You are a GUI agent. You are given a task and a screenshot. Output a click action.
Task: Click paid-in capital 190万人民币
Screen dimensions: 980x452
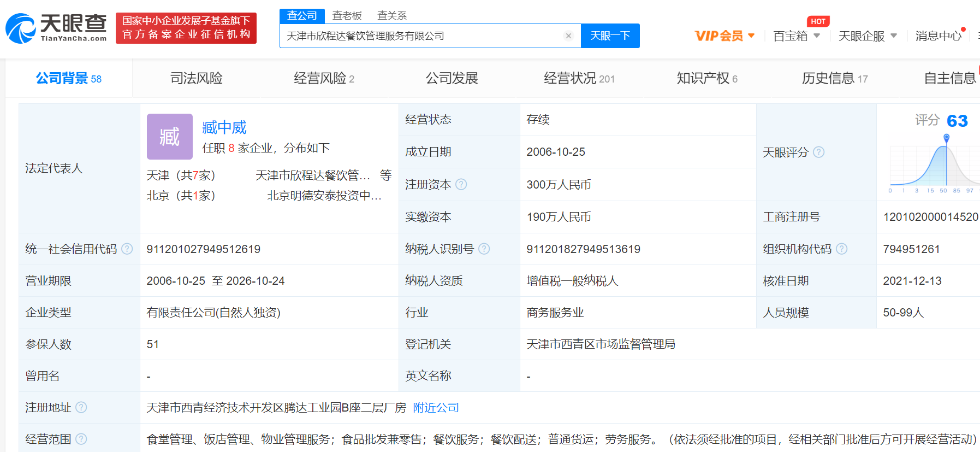559,217
